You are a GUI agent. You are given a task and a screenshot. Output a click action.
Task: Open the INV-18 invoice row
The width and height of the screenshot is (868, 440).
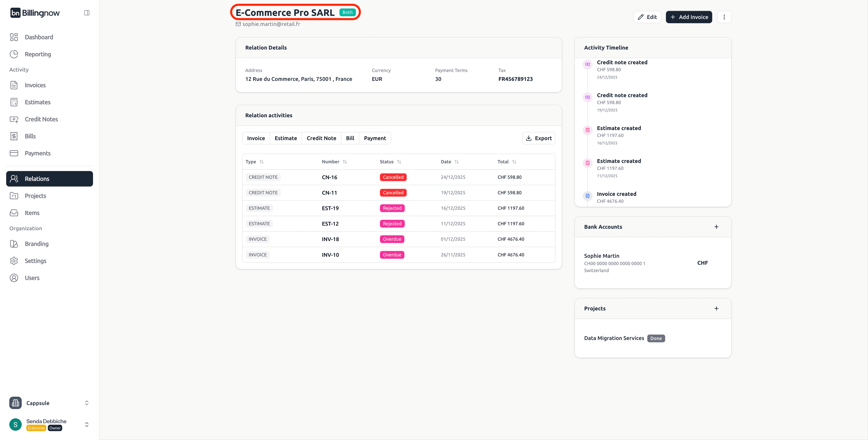tap(330, 239)
